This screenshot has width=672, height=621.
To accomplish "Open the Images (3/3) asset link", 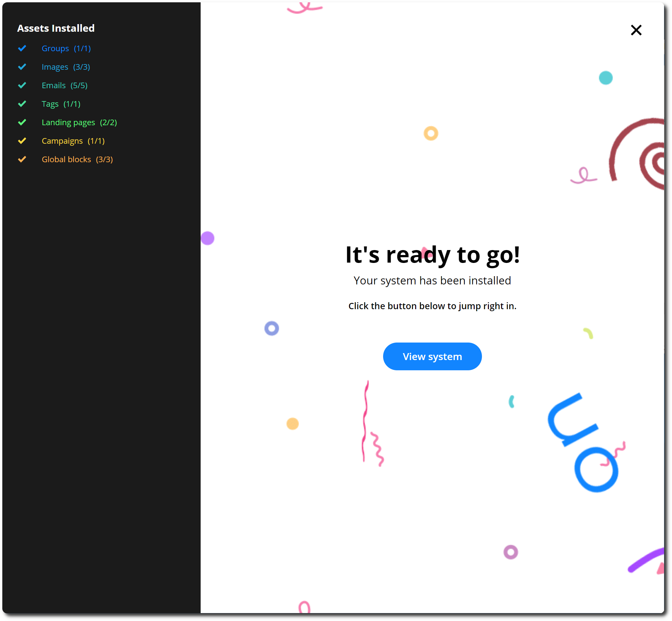I will pyautogui.click(x=66, y=67).
